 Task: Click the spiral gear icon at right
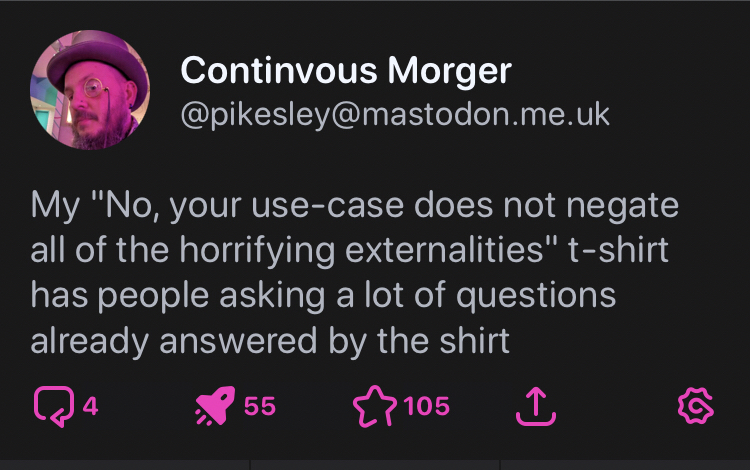coord(692,405)
